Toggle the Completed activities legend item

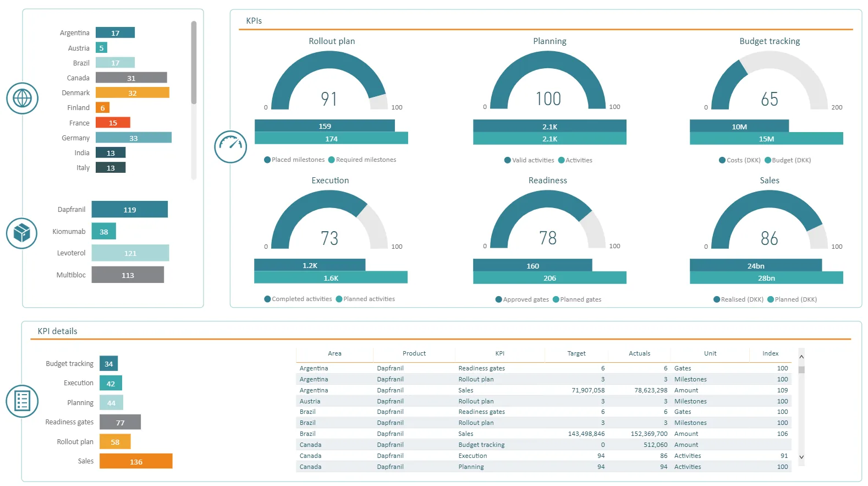tap(298, 299)
